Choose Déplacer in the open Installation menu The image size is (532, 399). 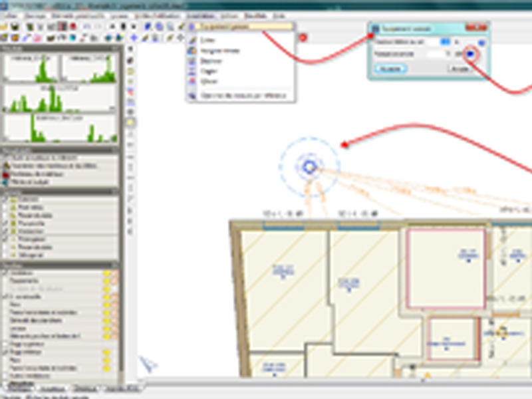pos(209,61)
